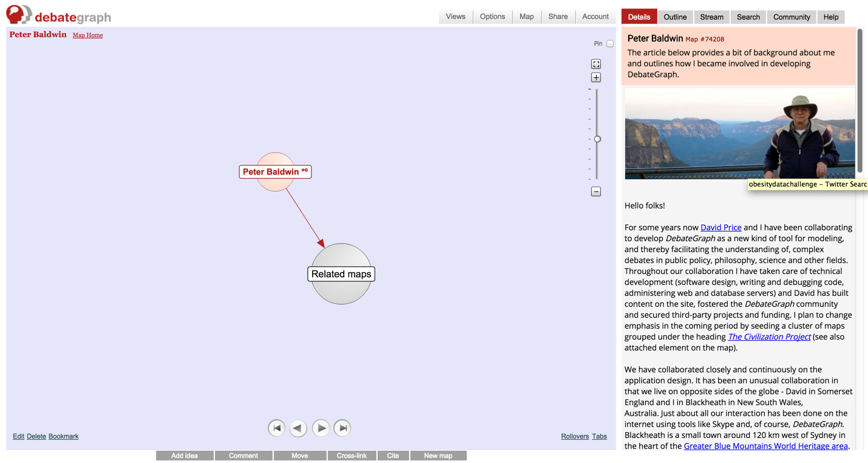This screenshot has height=463, width=868.
Task: Open the Share menu
Action: click(x=558, y=16)
